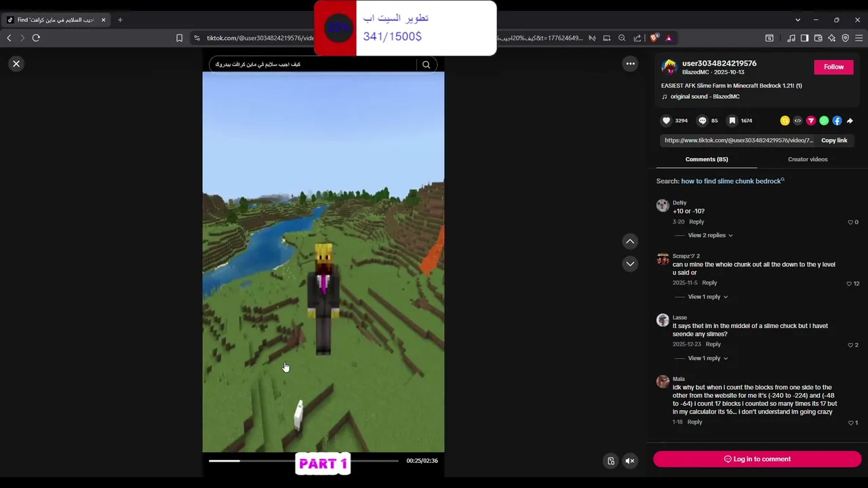Viewport: 868px width, 488px height.
Task: Open the tab search dropdown arrow
Action: (x=797, y=20)
